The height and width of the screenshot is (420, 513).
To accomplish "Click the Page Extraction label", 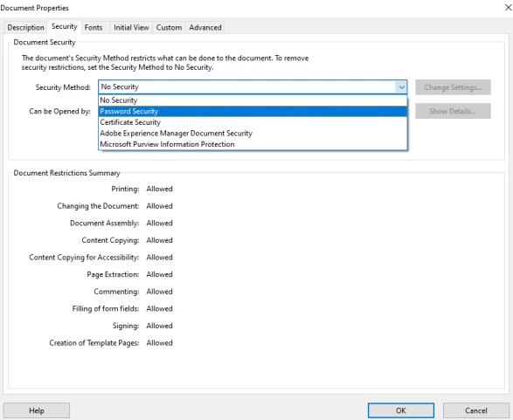I will pyautogui.click(x=113, y=274).
